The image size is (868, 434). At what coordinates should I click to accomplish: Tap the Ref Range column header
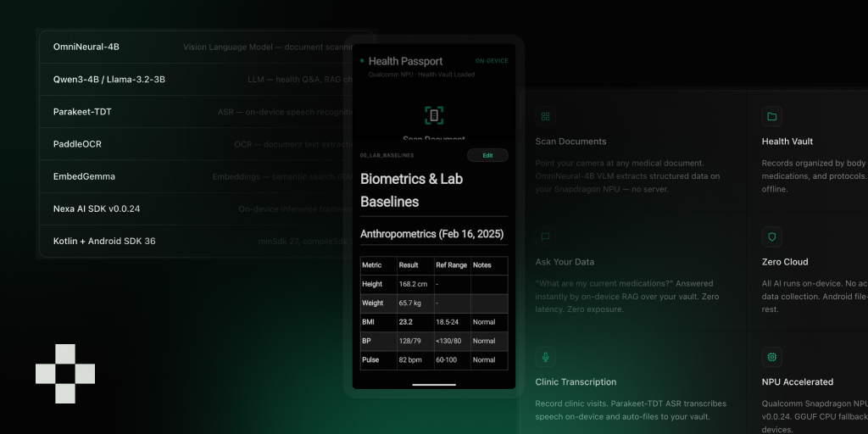coord(451,265)
